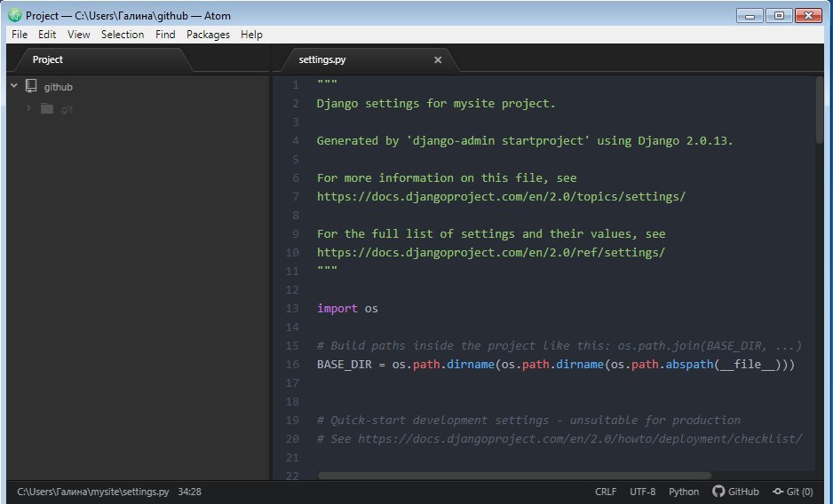Open the File menu
Viewport: 833px width, 504px height.
[20, 35]
